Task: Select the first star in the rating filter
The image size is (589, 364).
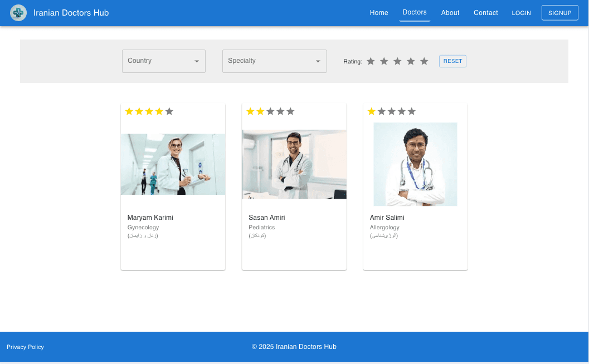Action: [x=371, y=61]
